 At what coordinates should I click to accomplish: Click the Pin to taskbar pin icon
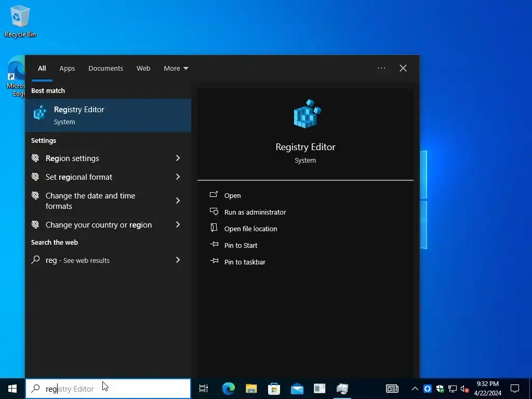pos(214,261)
